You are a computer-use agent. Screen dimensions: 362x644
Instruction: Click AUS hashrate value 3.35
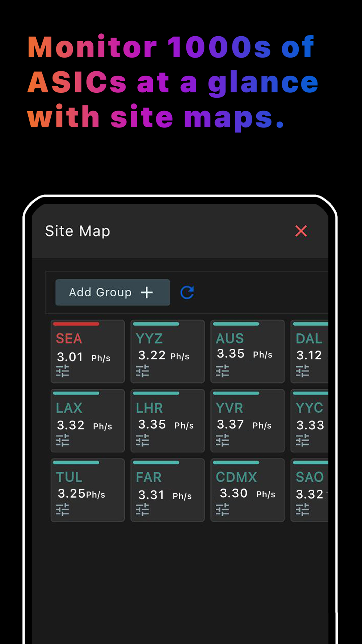click(x=231, y=354)
